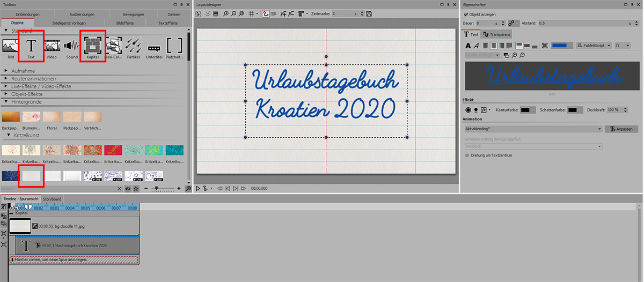Enable 'Drehung um Textzentrum' checkbox
This screenshot has height=282, width=644.
(x=466, y=155)
